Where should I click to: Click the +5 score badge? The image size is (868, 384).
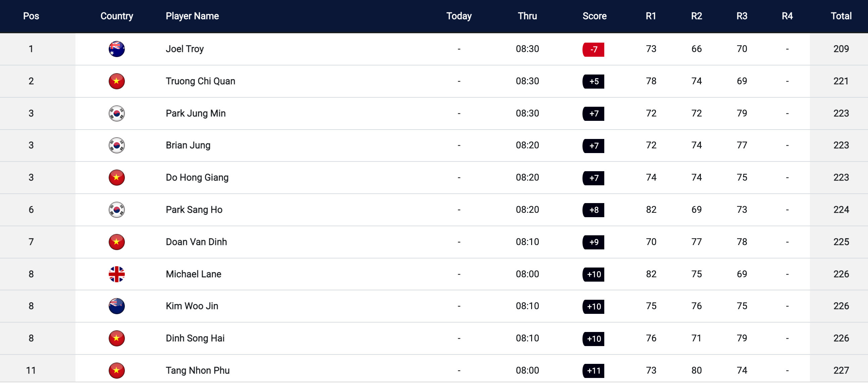pos(593,82)
